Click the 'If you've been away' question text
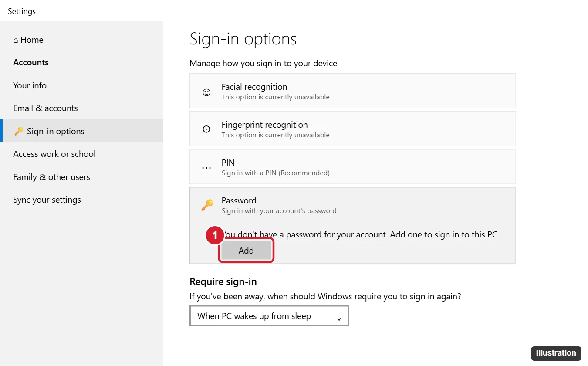Screen dimensions: 588x366 [x=325, y=297]
